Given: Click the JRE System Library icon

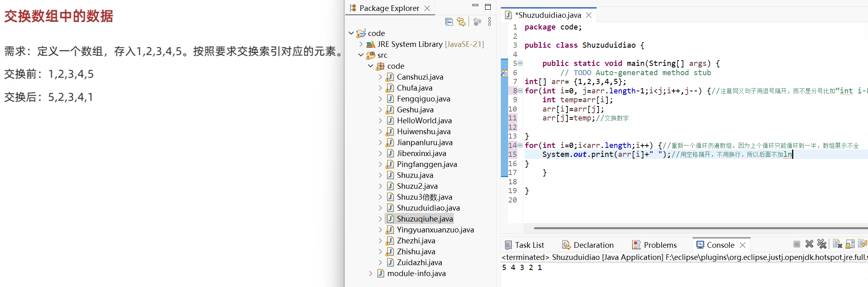Looking at the screenshot, I should click(x=370, y=44).
